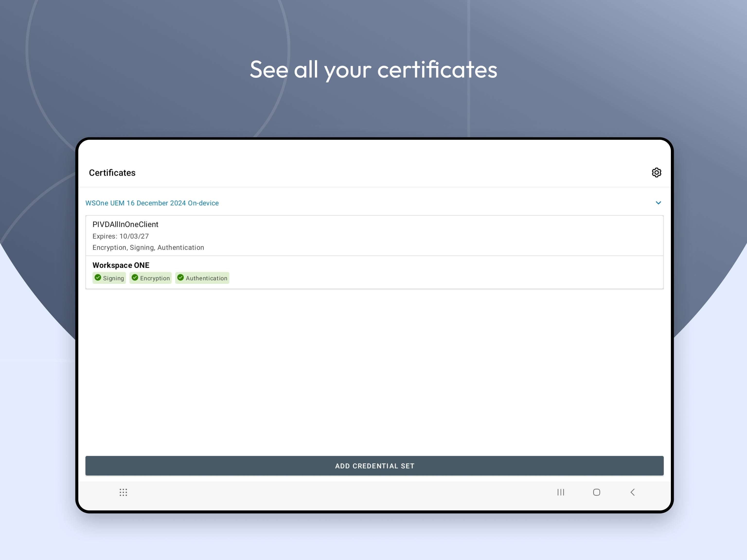
Task: Click the Encryption status chip
Action: [x=151, y=278]
